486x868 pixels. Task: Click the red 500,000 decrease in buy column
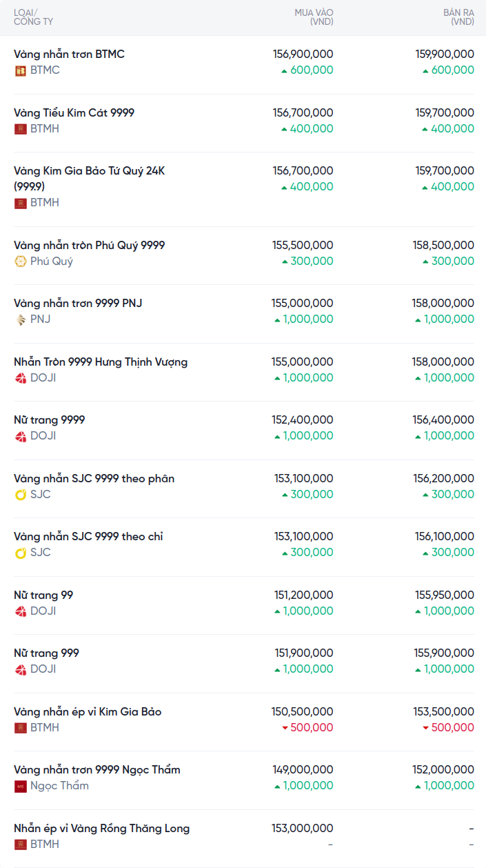tap(307, 728)
